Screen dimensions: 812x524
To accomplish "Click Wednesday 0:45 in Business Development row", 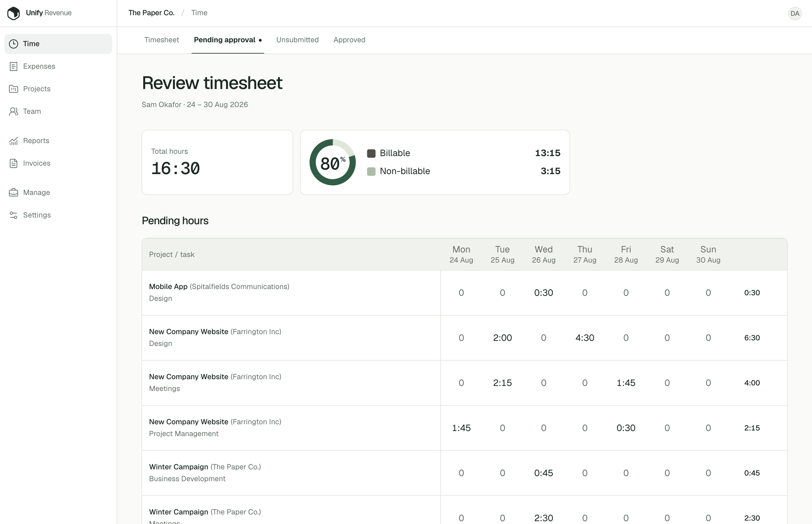I will (x=543, y=473).
